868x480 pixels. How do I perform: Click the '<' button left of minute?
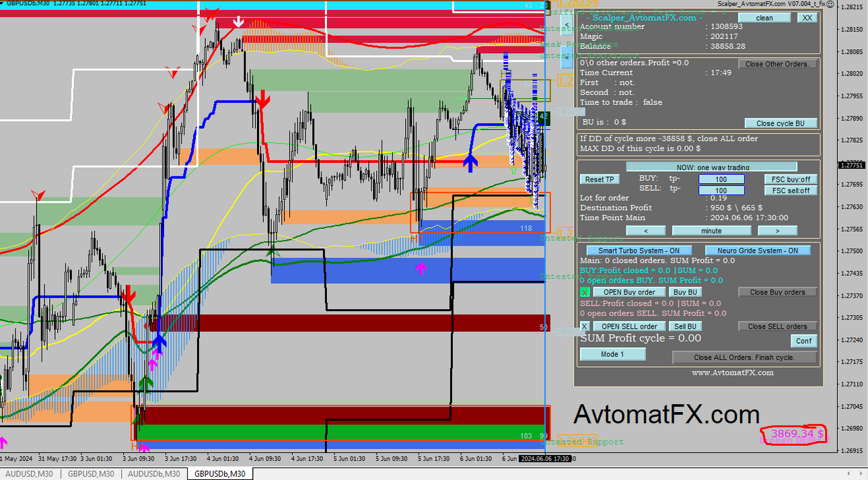pos(645,230)
